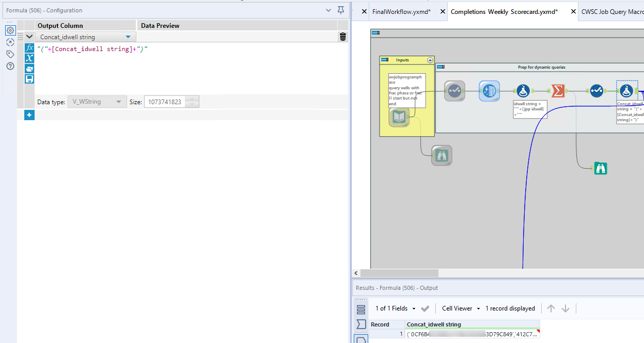Increase the Size value with the stepper arrow
Image resolution: width=644 pixels, height=343 pixels.
click(x=191, y=99)
